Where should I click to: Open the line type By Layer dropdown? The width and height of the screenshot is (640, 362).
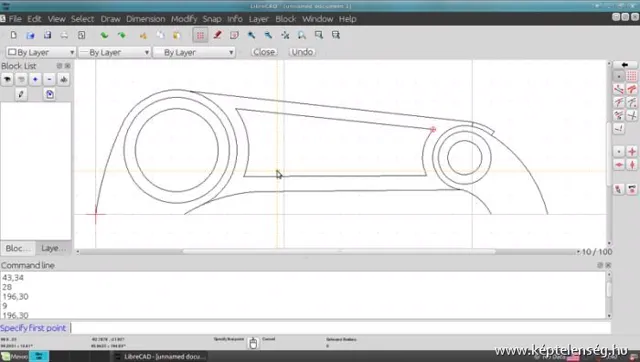click(x=194, y=52)
